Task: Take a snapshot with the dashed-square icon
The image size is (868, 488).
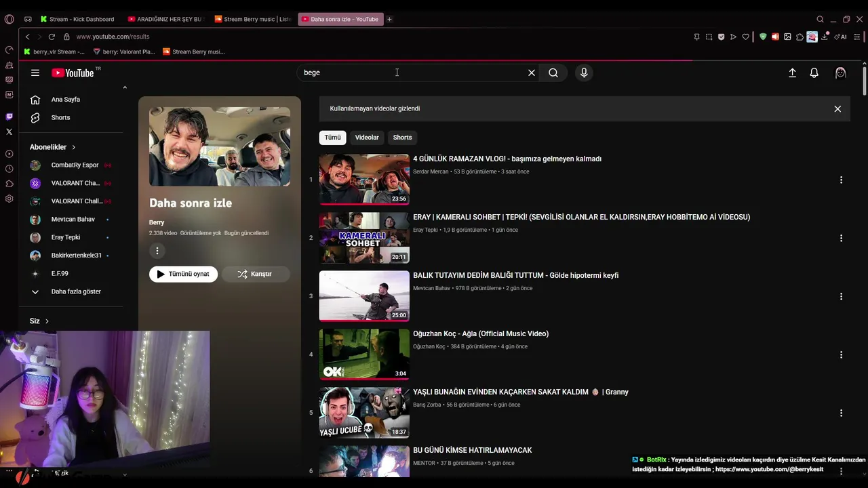Action: [x=709, y=37]
